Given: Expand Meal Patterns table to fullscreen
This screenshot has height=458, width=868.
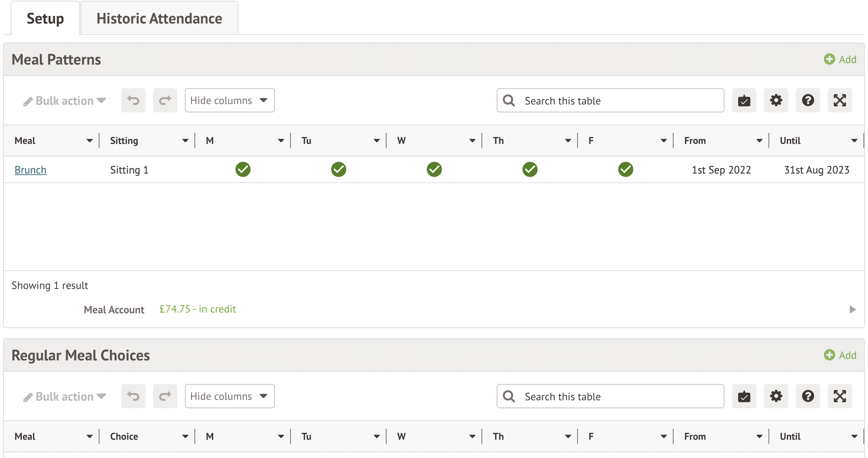Looking at the screenshot, I should (x=840, y=101).
